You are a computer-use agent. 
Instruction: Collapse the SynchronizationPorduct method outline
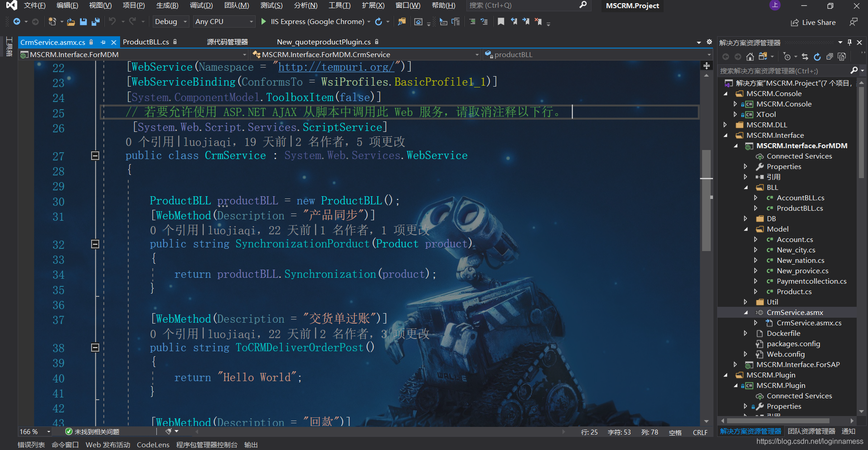coord(95,244)
